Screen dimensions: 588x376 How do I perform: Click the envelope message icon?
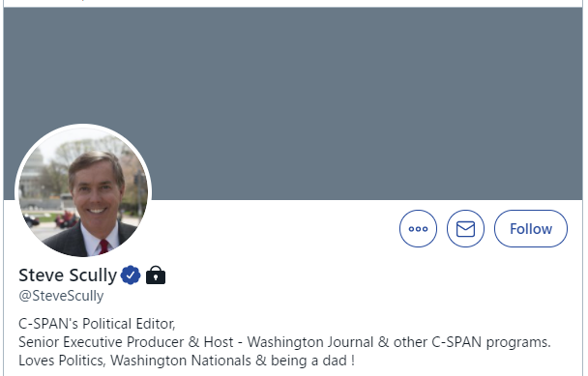tap(465, 229)
